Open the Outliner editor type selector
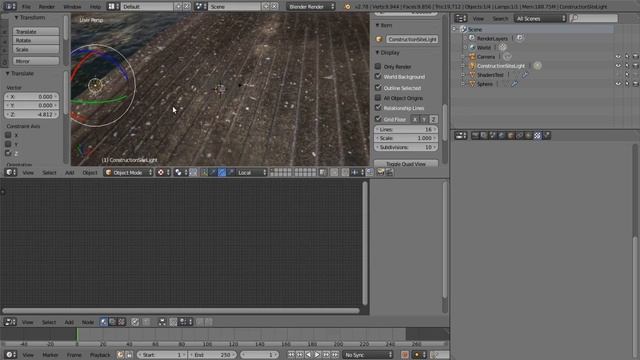 461,18
